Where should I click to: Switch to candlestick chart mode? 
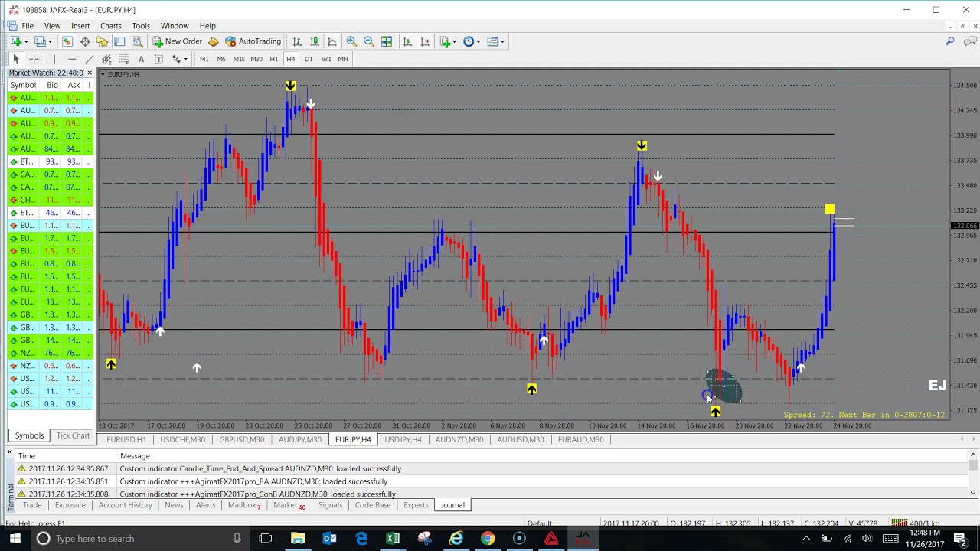[315, 41]
